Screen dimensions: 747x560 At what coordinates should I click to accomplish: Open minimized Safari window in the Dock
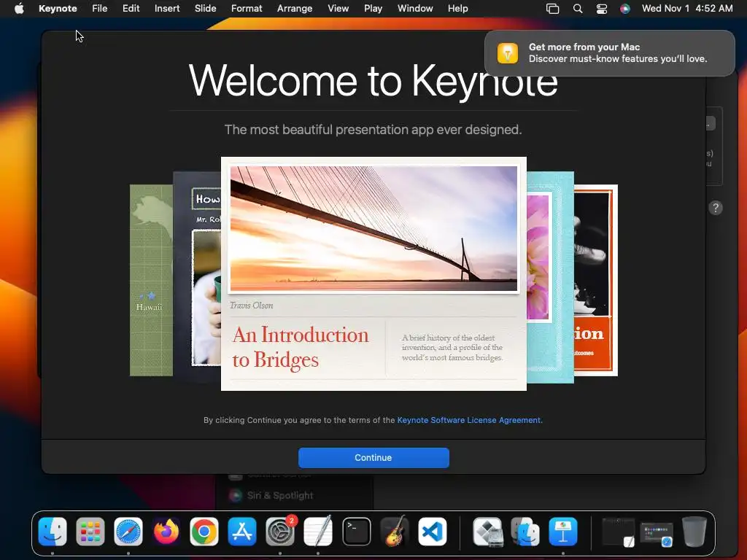coord(656,534)
